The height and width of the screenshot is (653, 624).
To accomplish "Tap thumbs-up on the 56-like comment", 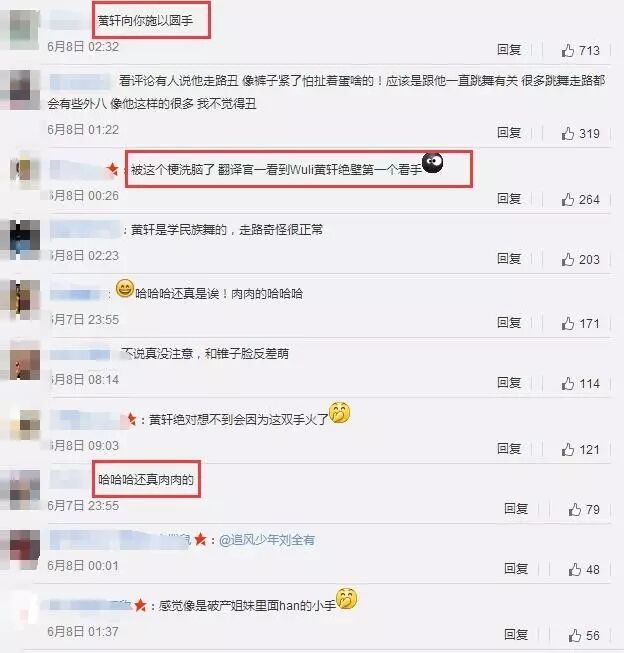I will click(575, 635).
